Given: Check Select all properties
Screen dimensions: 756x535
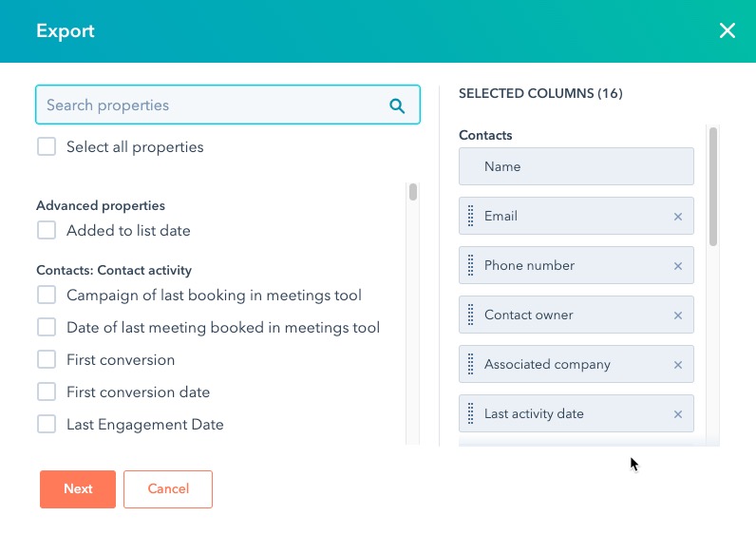Looking at the screenshot, I should click(47, 147).
